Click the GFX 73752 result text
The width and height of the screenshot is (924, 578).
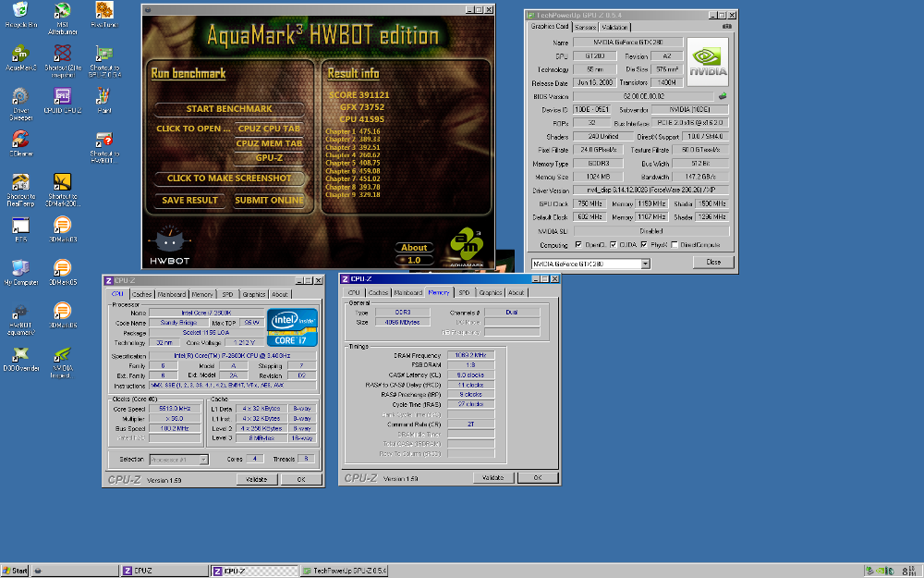pyautogui.click(x=362, y=107)
